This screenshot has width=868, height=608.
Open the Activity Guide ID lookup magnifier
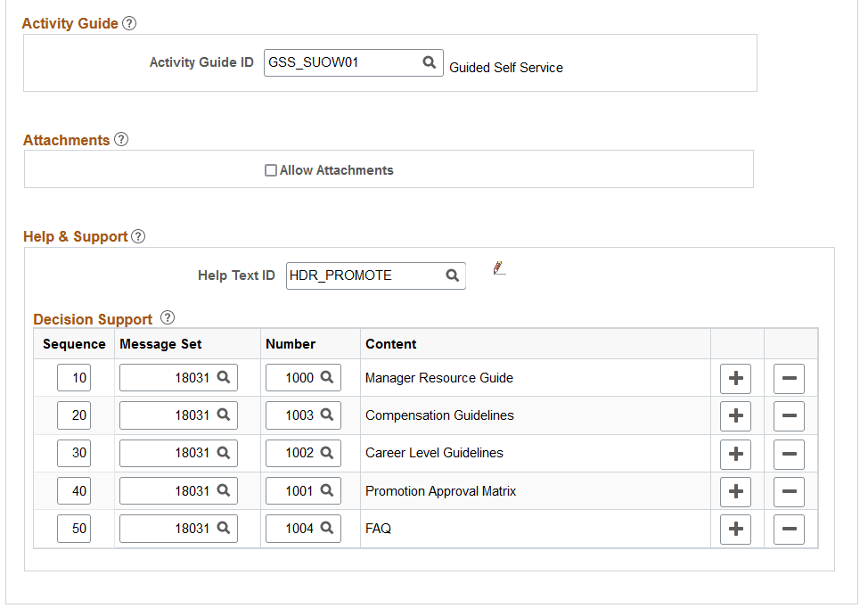click(429, 62)
